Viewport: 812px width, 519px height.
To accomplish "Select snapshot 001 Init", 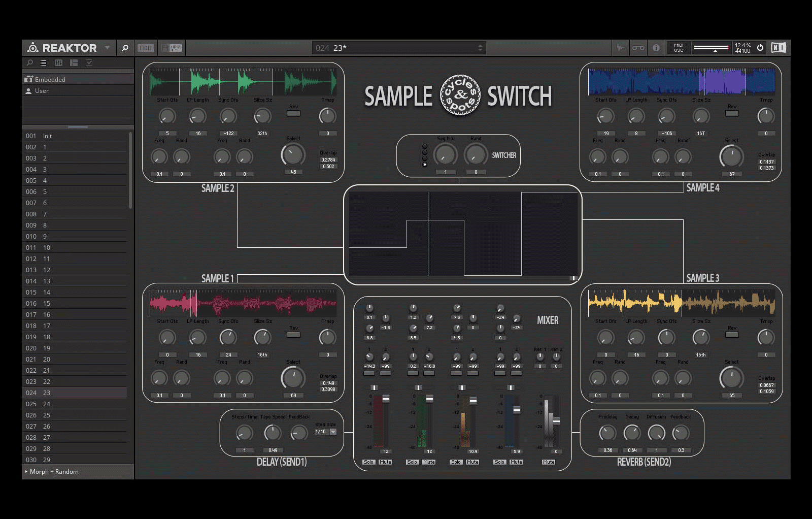I will (75, 136).
